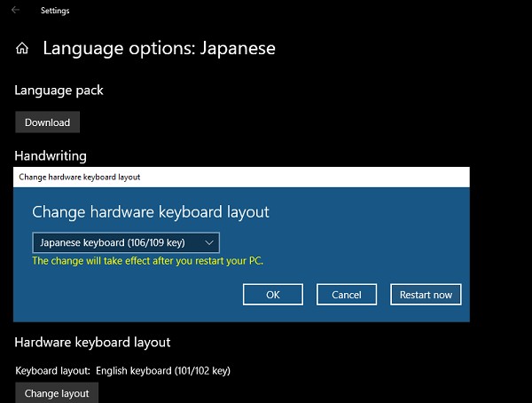Screen dimensions: 532x403
Task: Download the Japanese language pack
Action: [48, 122]
